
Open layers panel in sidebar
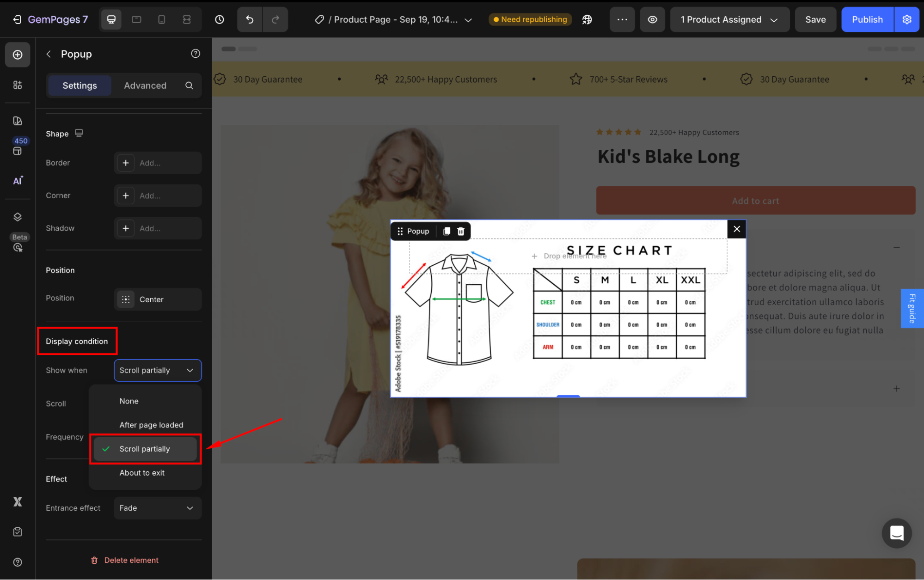[18, 217]
